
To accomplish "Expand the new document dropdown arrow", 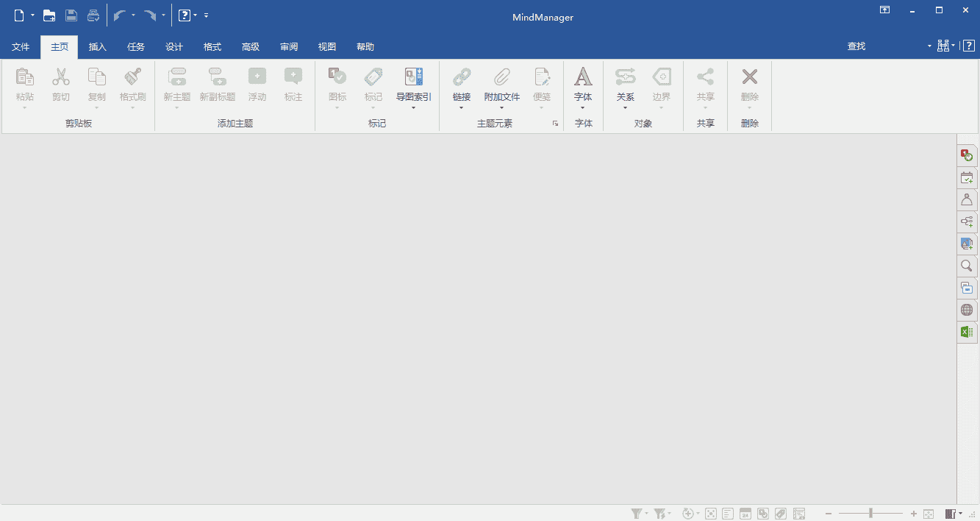I will tap(33, 15).
